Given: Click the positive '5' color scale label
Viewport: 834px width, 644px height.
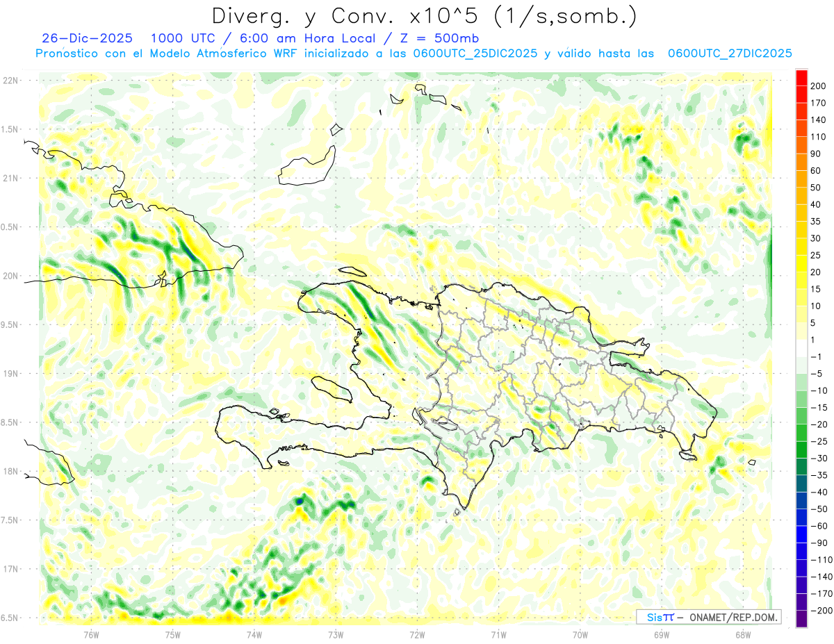Looking at the screenshot, I should pos(814,323).
